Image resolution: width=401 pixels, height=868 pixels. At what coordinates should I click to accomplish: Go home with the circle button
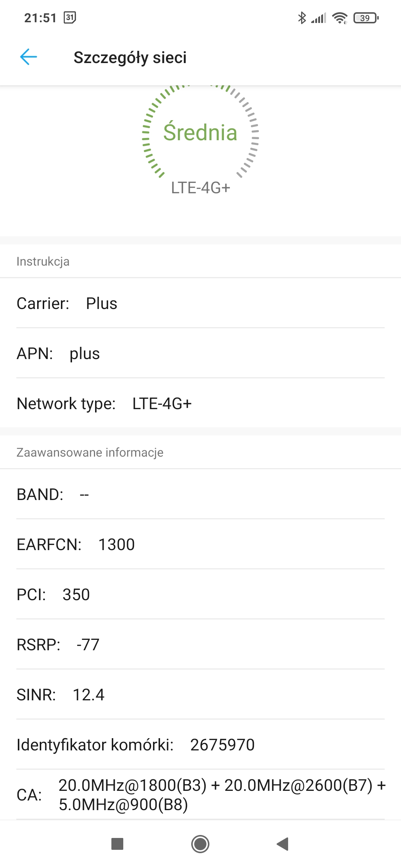[200, 844]
